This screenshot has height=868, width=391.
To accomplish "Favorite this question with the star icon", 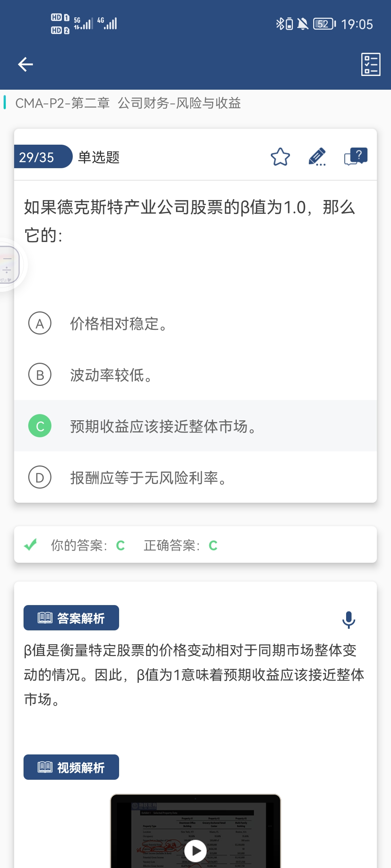I will 280,157.
